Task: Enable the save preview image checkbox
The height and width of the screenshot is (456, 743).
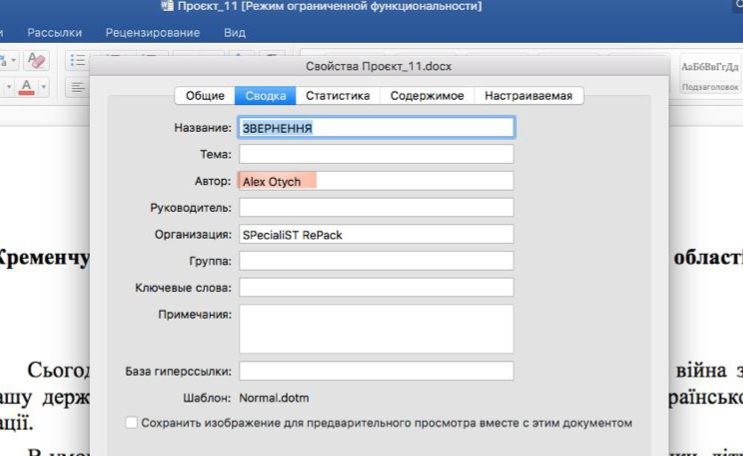Action: pos(132,423)
